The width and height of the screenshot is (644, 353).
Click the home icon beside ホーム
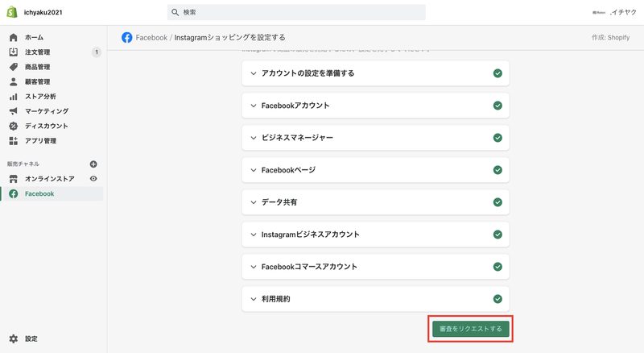(x=13, y=37)
